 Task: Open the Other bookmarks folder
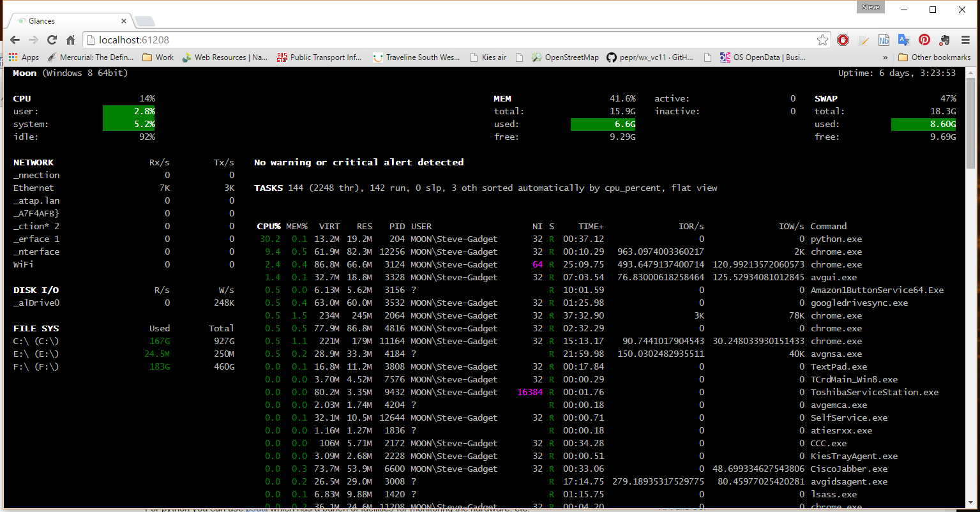(x=934, y=57)
